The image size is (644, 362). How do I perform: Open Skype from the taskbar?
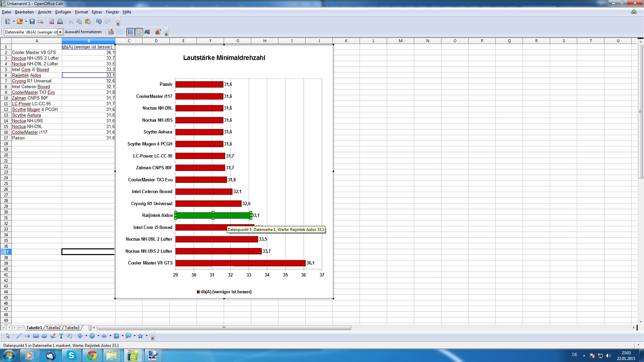(x=71, y=355)
